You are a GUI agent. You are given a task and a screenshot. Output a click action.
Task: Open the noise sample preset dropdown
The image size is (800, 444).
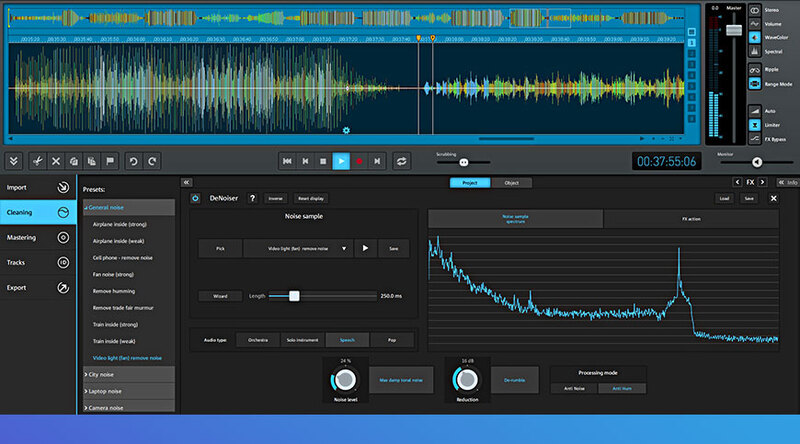point(344,248)
